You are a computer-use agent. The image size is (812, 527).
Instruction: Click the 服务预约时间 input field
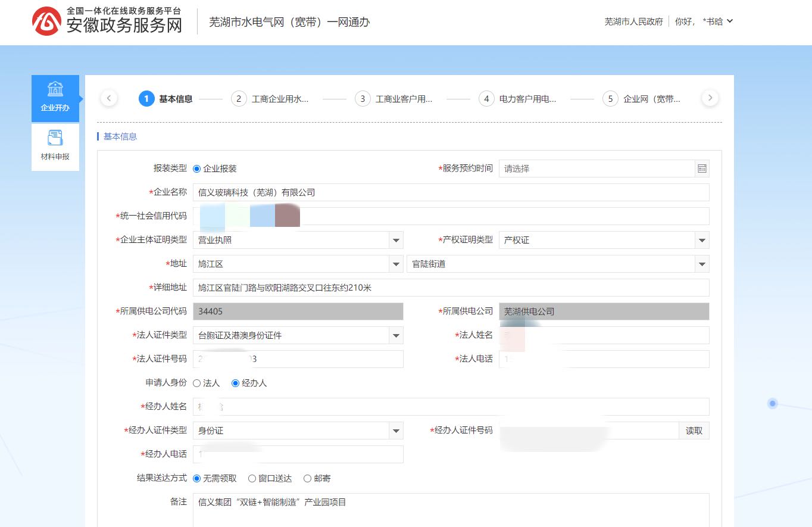coord(597,169)
